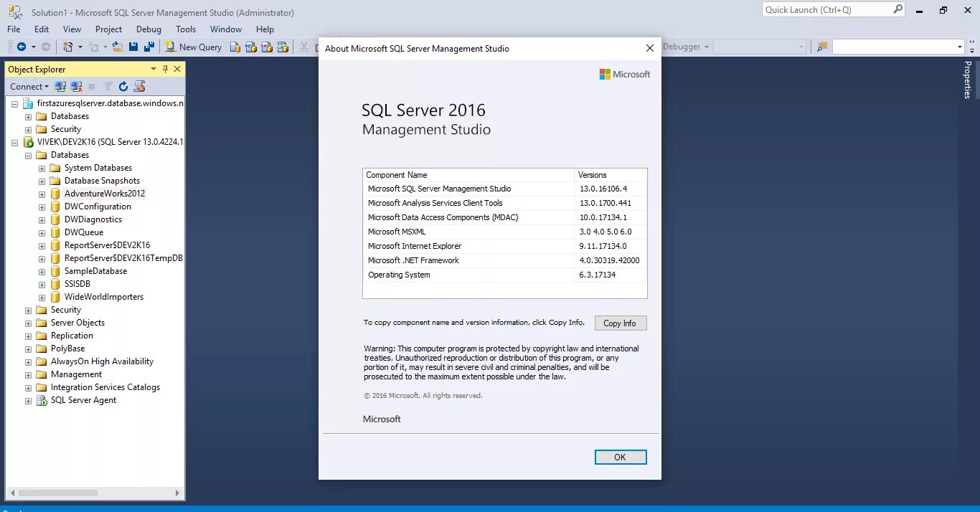Collapse the Databases node under VIVEK\DEV2K16
Viewport: 980px width, 512px height.
tap(28, 155)
